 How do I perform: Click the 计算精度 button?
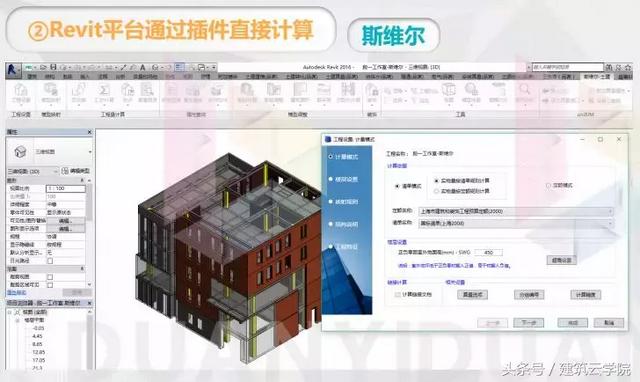(585, 295)
